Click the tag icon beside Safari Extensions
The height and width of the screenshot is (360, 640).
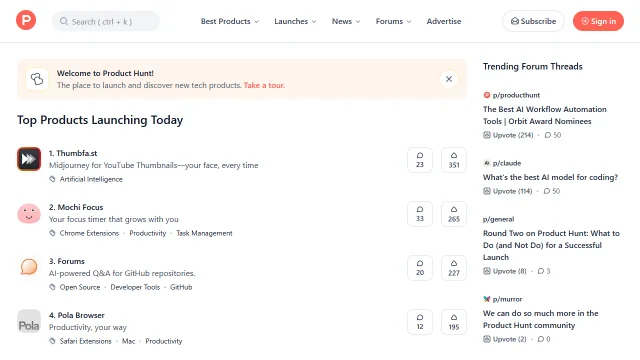pyautogui.click(x=52, y=341)
